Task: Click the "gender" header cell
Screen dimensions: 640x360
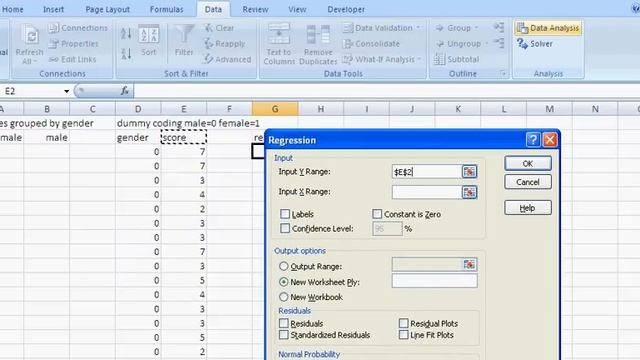Action: (x=138, y=138)
